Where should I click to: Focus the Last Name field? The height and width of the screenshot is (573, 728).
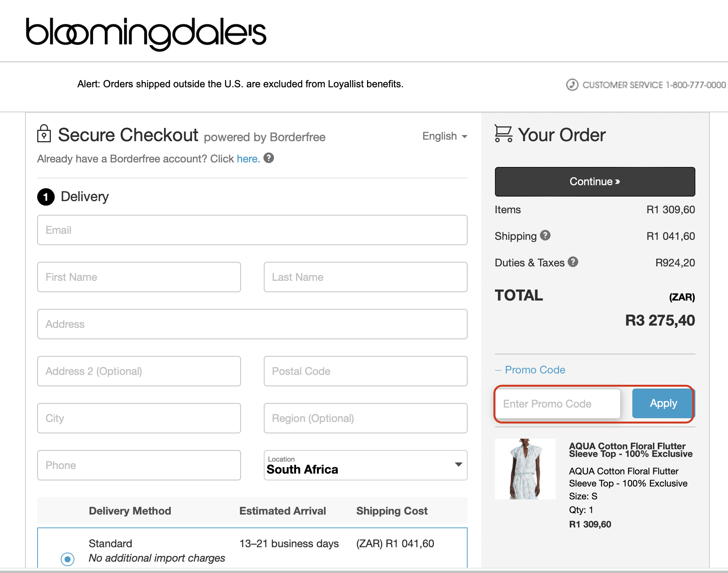366,277
